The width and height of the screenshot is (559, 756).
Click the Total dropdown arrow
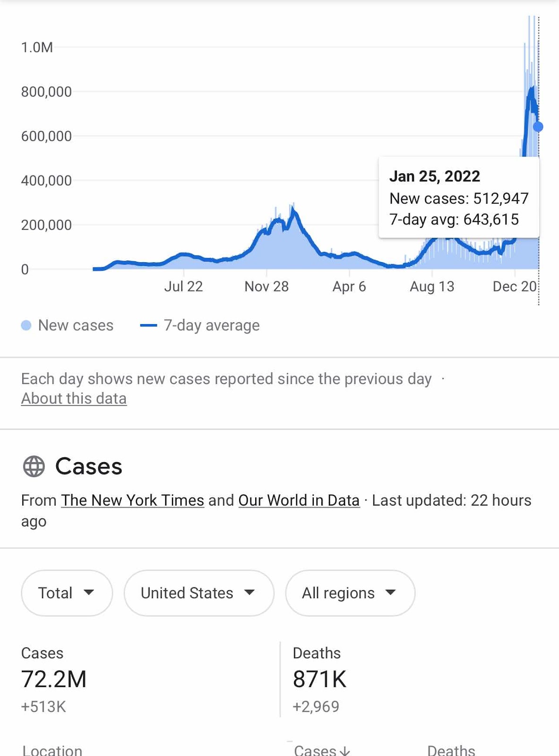[x=89, y=593]
